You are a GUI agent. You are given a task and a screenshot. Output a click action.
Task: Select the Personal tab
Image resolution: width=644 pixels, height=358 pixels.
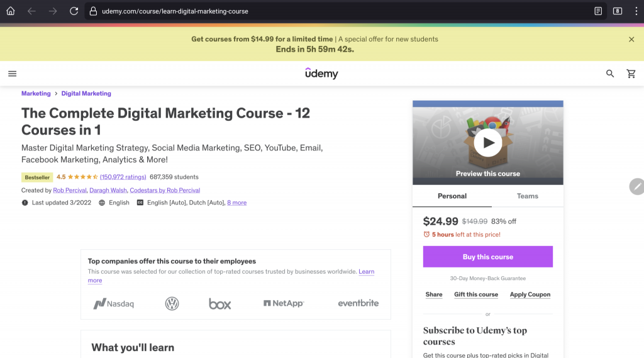[x=452, y=196]
